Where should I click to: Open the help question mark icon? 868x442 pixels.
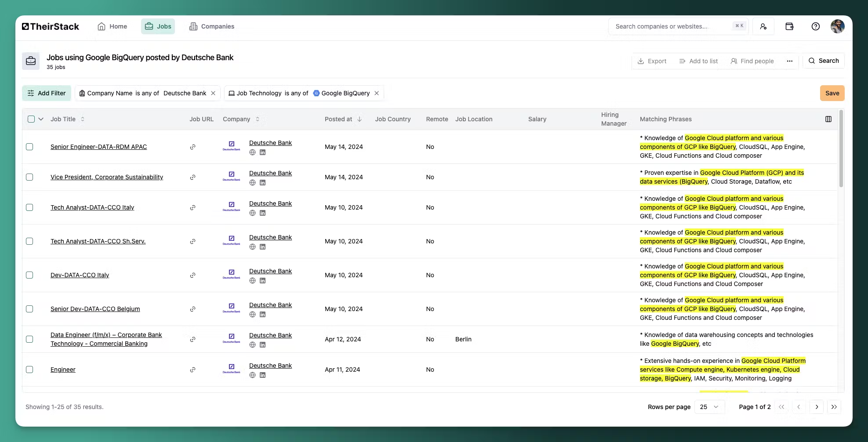pos(816,26)
